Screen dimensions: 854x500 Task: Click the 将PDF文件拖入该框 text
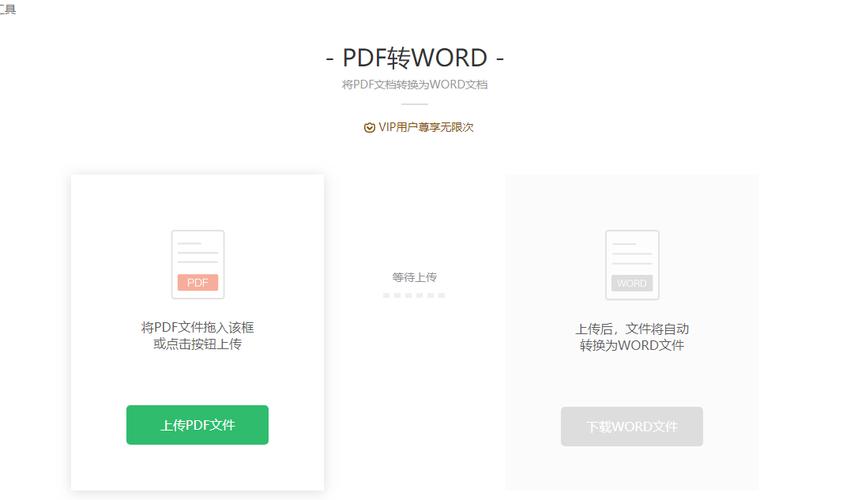[x=197, y=327]
